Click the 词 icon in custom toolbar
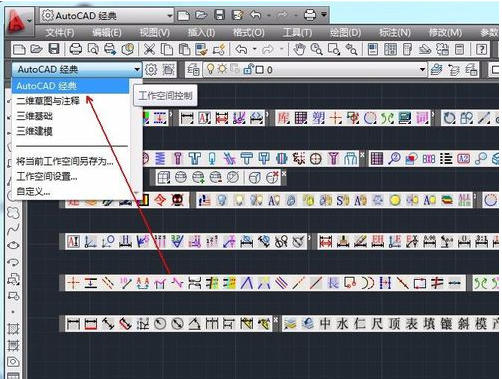 pos(422,118)
